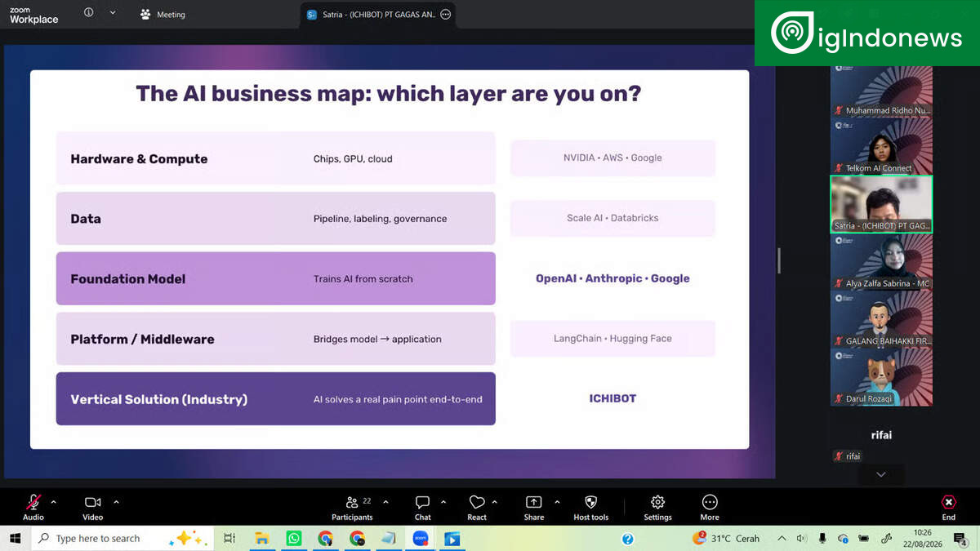The image size is (980, 551).
Task: Show more participants with down chevron
Action: [881, 474]
